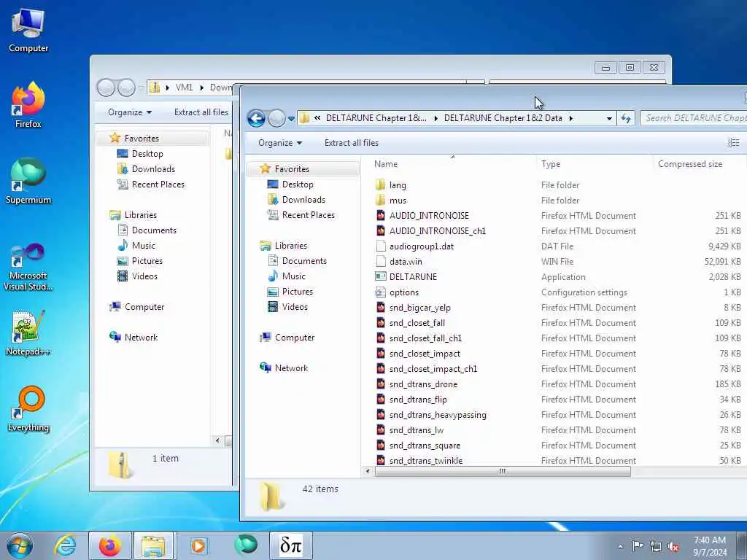Open the media player taskbar icon
747x560 pixels.
pyautogui.click(x=198, y=545)
